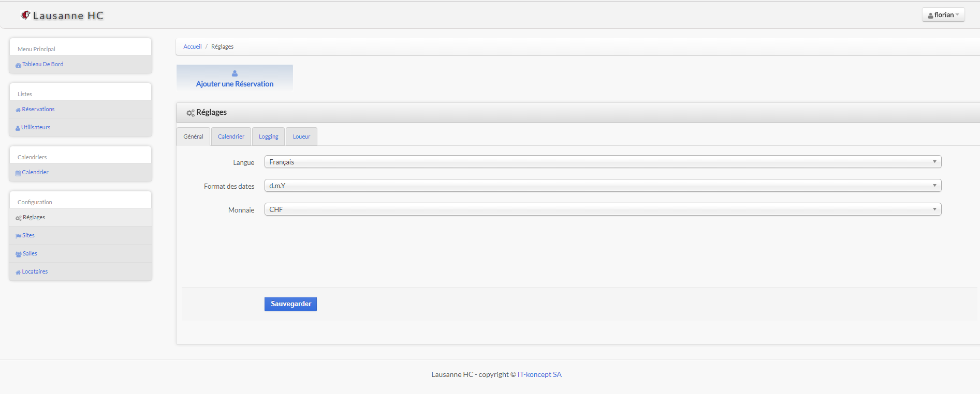
Task: Open the Loueur tab
Action: coord(301,137)
